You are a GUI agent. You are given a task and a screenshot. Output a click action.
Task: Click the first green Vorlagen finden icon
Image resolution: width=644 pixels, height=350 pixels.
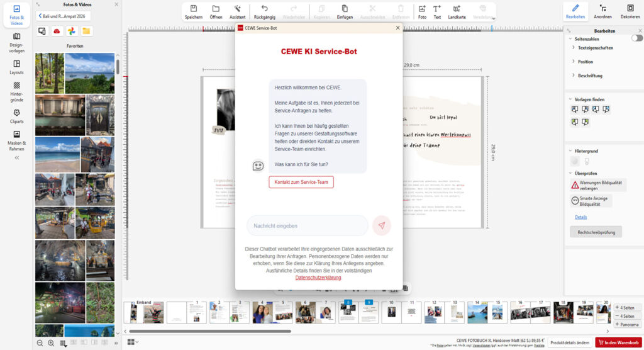click(575, 122)
